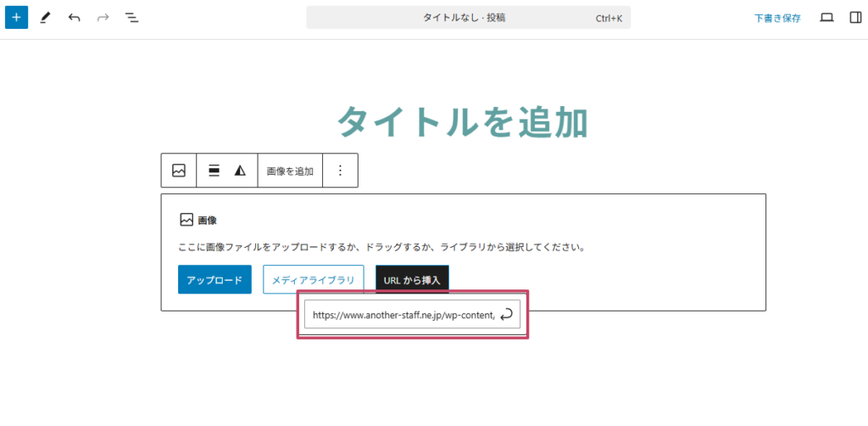Screen dimensions: 868x426
Task: Click the タイトルを追加 title field
Action: point(463,122)
